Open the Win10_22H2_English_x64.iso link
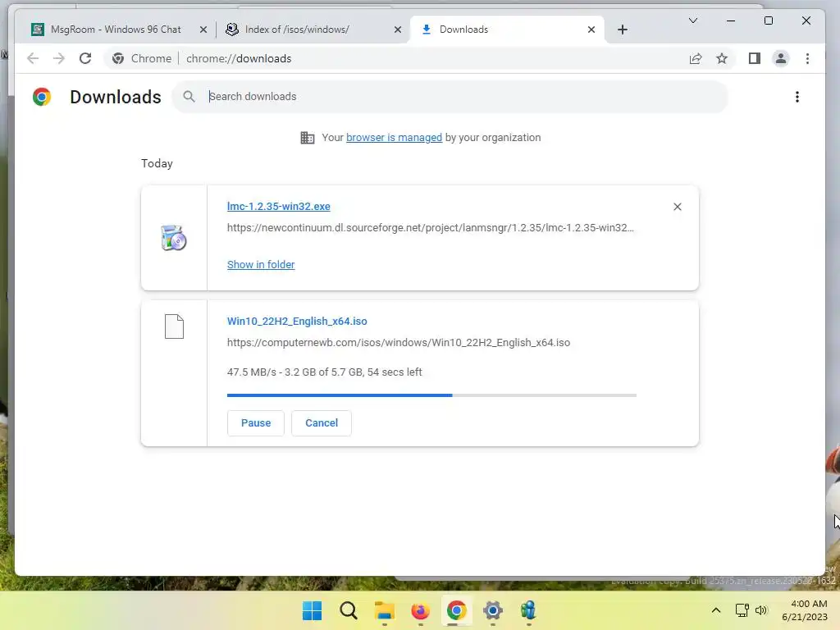The height and width of the screenshot is (630, 840). (297, 322)
